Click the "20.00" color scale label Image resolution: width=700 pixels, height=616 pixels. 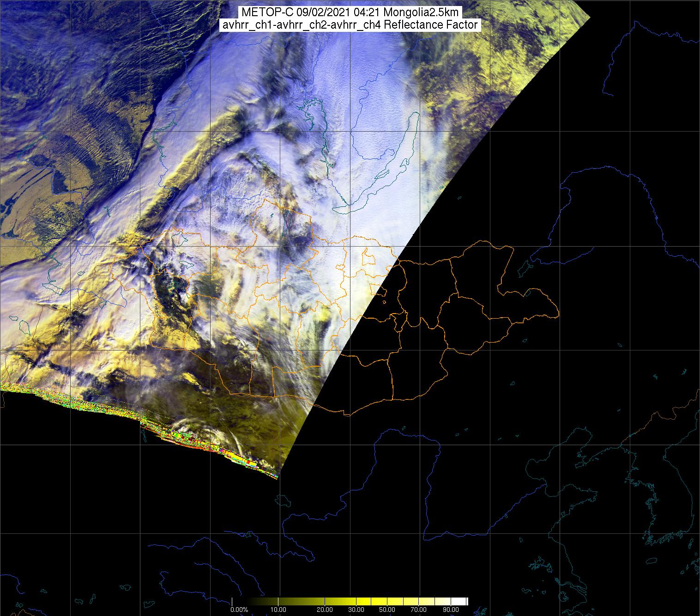tap(325, 610)
